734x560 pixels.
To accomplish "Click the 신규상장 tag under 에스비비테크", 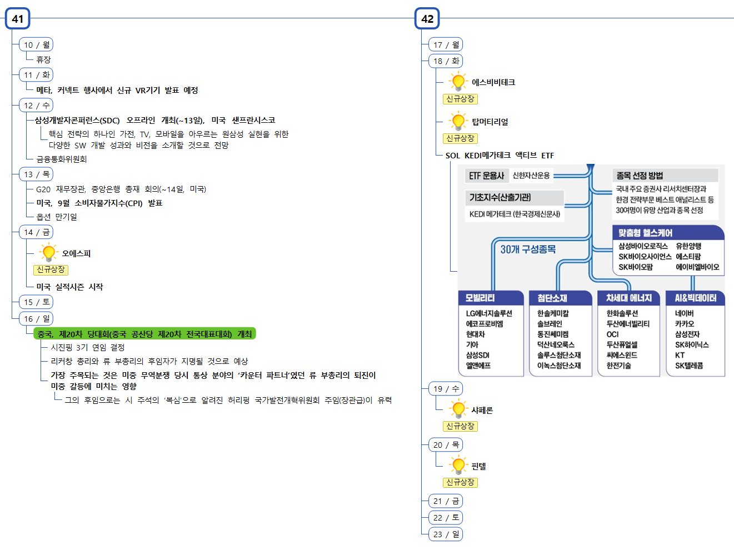I will (x=460, y=99).
